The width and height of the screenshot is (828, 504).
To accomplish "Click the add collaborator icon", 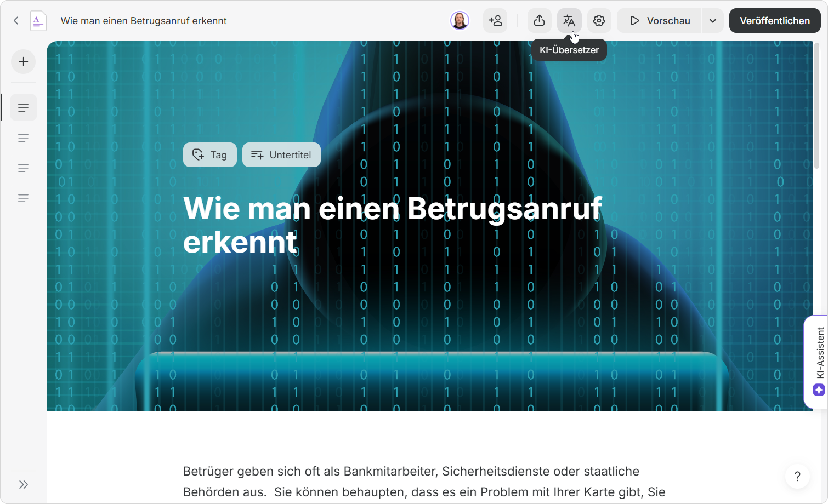I will coord(495,21).
